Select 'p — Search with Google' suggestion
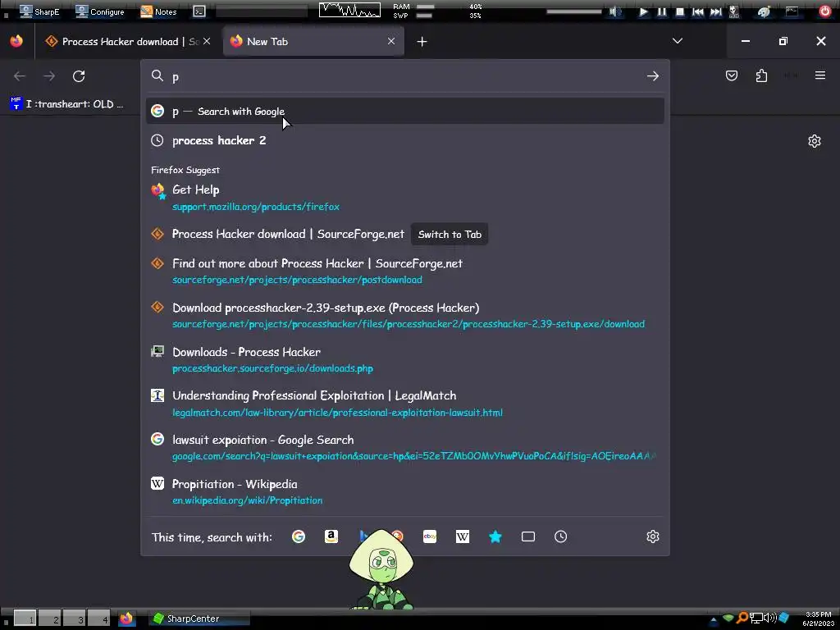Screen dimensions: 840x630 click(x=405, y=111)
